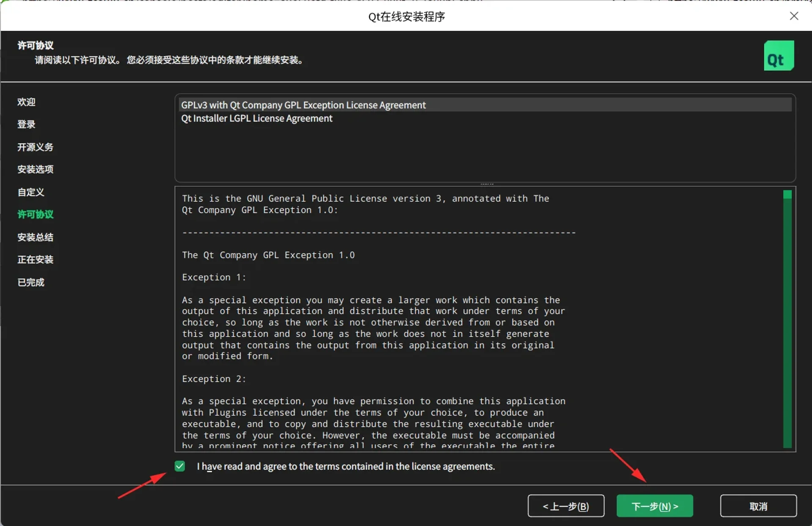Select the GPLv3 with Qt Exception agreement
Viewport: 812px width, 526px height.
[303, 105]
